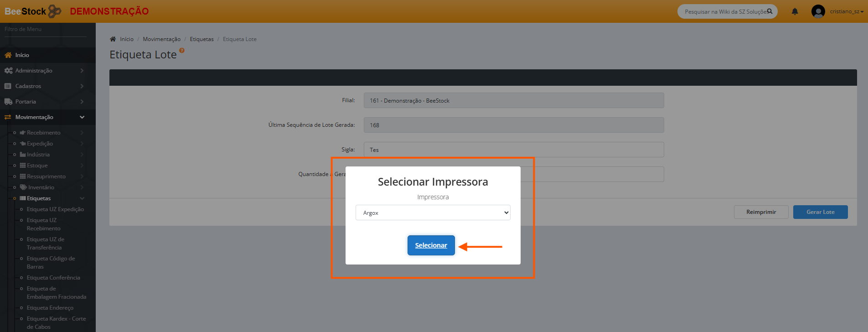This screenshot has height=332, width=868.
Task: Click the notifications bell icon
Action: coord(795,11)
